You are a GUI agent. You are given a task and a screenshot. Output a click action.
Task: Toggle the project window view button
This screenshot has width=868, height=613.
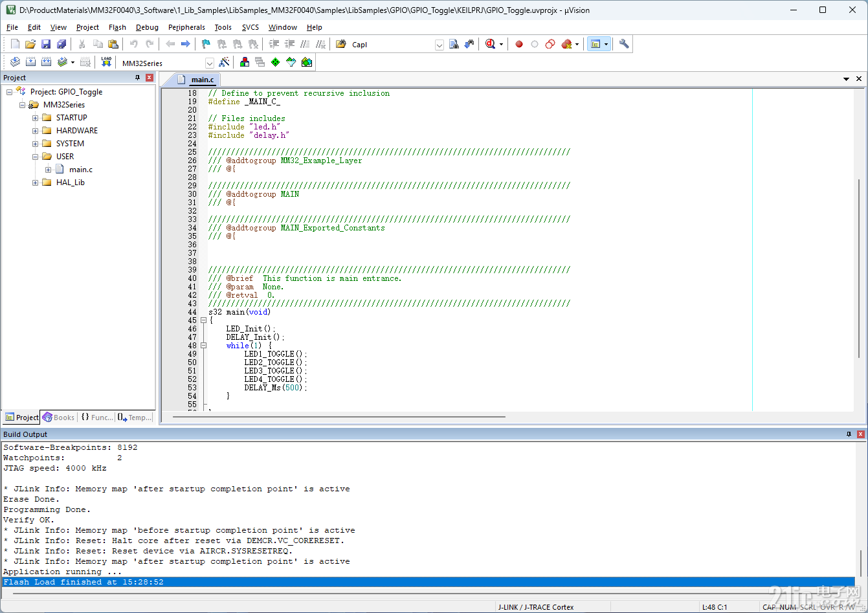(x=595, y=44)
